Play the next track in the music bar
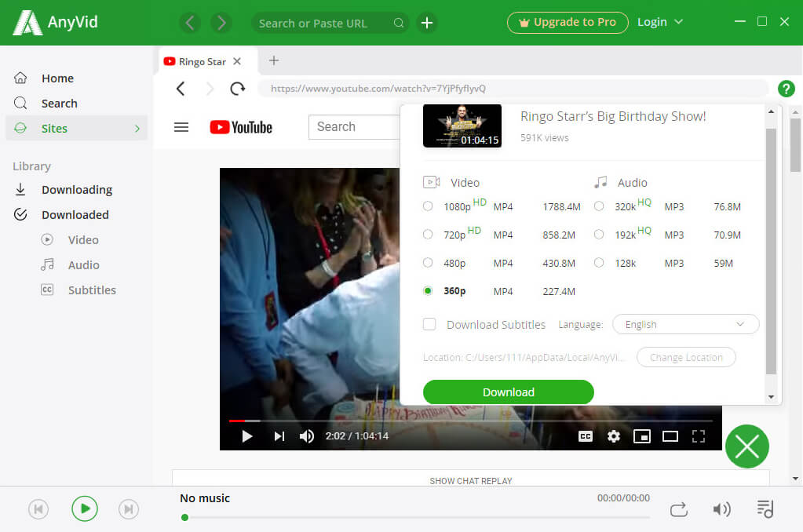Viewport: 803px width, 532px height. pos(129,509)
